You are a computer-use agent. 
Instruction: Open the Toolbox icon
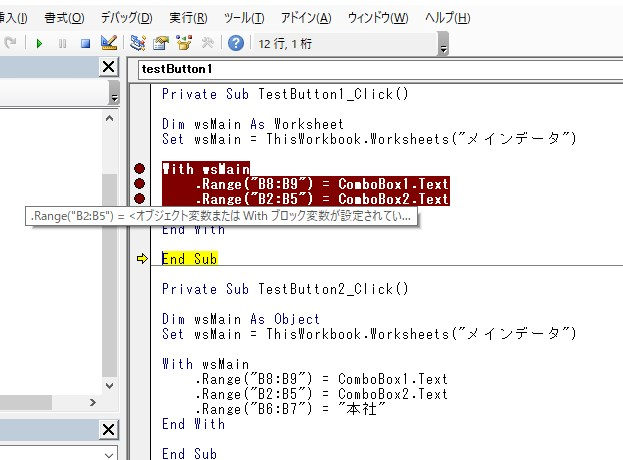[x=207, y=43]
